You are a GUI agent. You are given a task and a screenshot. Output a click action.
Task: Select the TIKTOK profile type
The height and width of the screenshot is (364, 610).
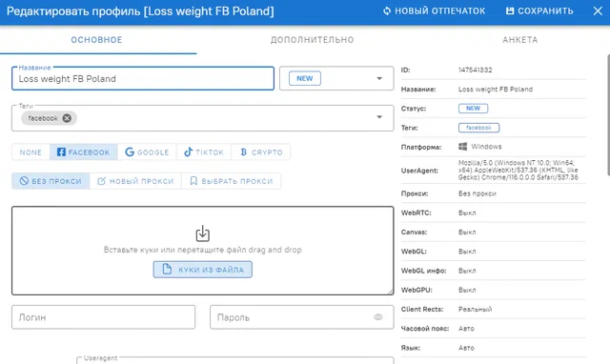click(204, 152)
